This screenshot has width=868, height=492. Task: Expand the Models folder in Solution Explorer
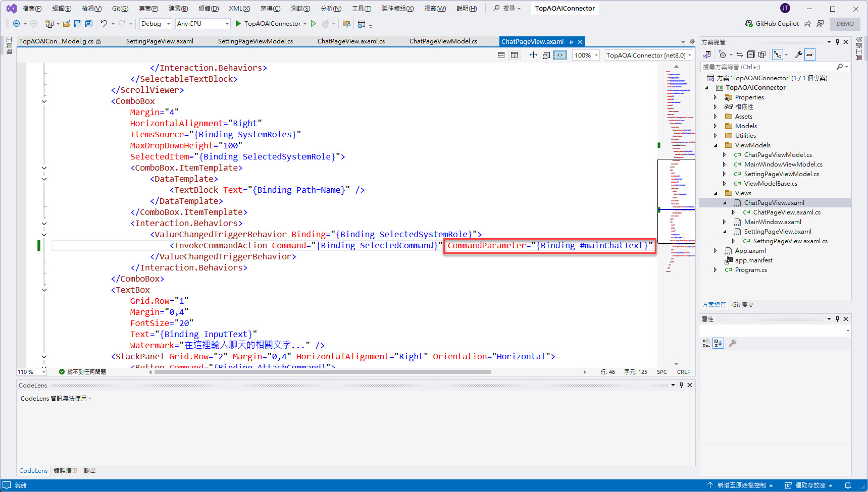[x=715, y=126]
